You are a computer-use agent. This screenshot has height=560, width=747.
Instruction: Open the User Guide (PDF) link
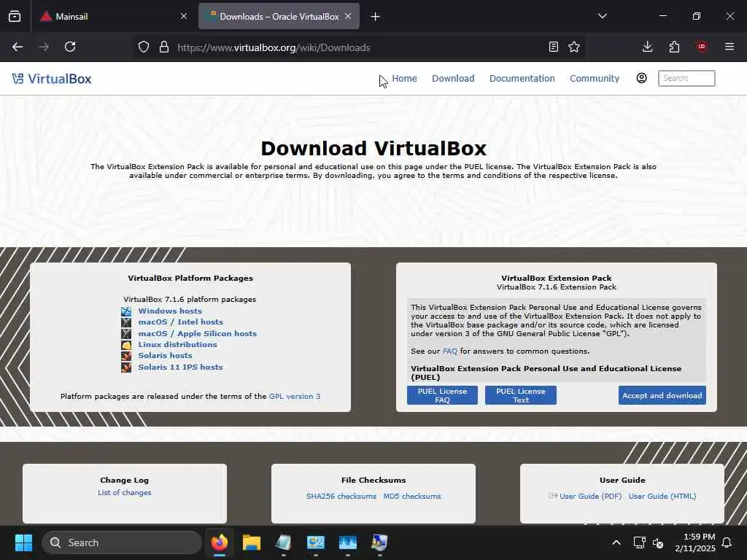pos(590,496)
